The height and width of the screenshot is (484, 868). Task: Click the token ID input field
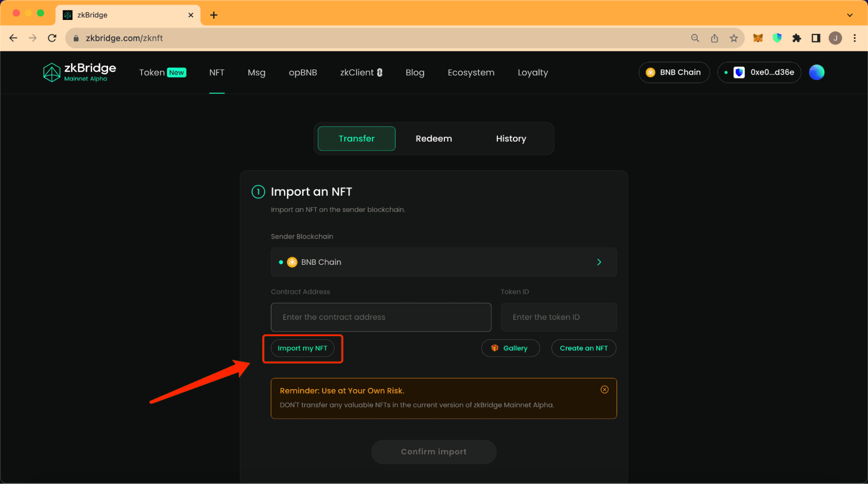coord(558,317)
